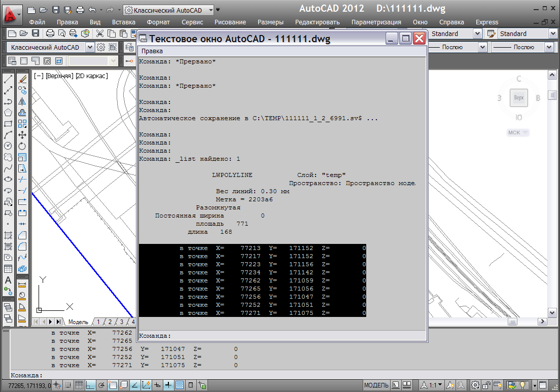Click the Plot printer icon in toolbar

click(50, 33)
